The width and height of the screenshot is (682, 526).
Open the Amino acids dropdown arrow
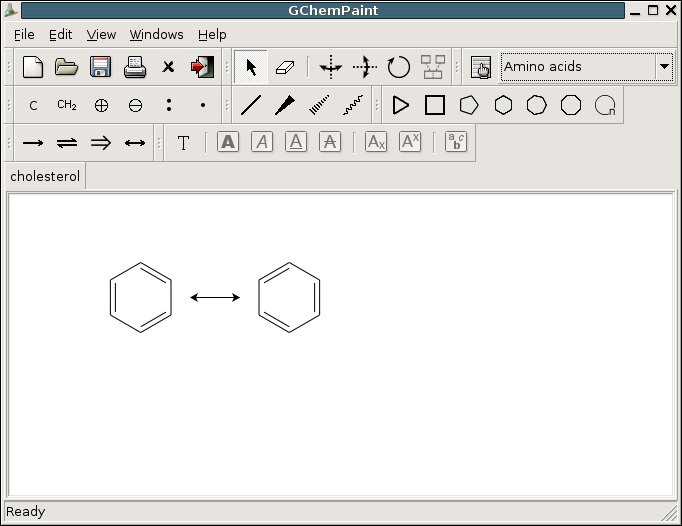[x=664, y=67]
